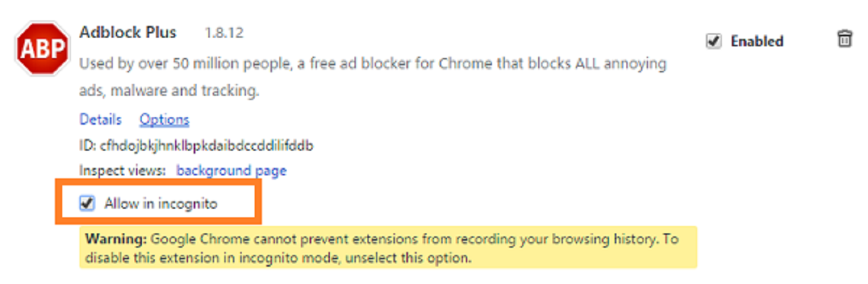Click the red ABP stop-sign logo

pos(41,48)
